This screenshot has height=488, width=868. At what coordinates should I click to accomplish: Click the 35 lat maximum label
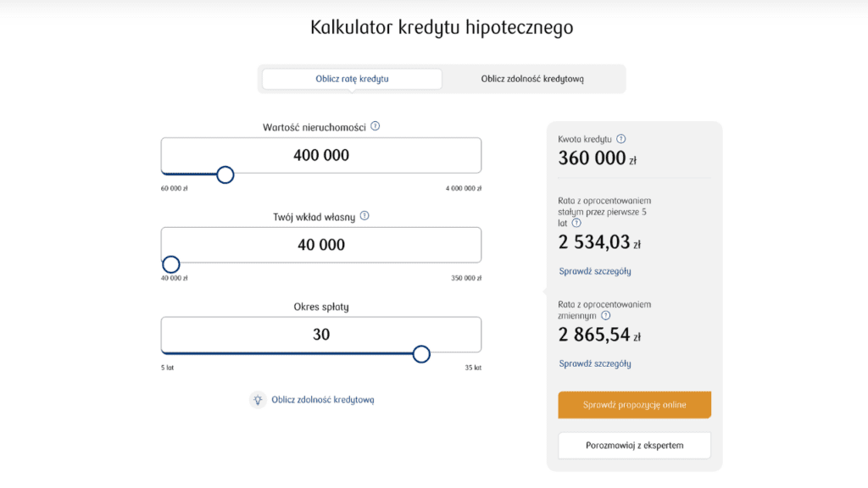point(473,368)
